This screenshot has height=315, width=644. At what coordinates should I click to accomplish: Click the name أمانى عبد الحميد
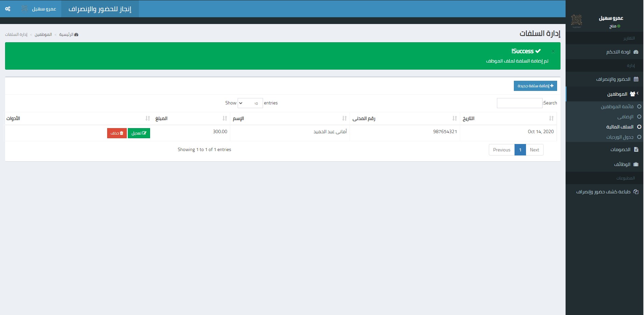330,131
